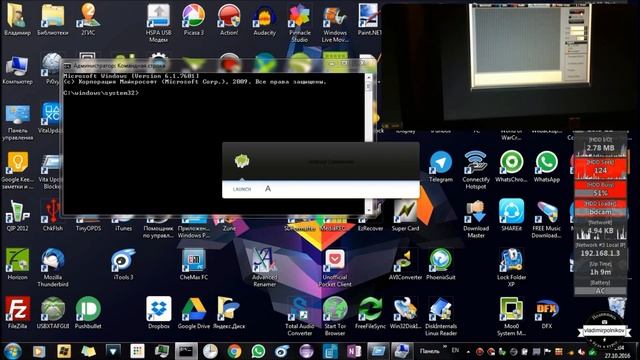The image size is (640, 360).
Task: Open the Google Keep desktop shortcut
Action: [18, 171]
